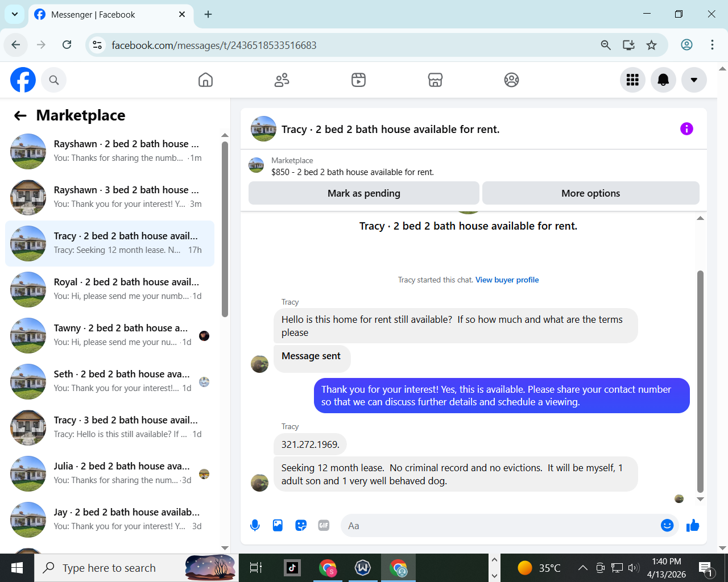
Task: Open the taskbar volume control
Action: pos(634,568)
